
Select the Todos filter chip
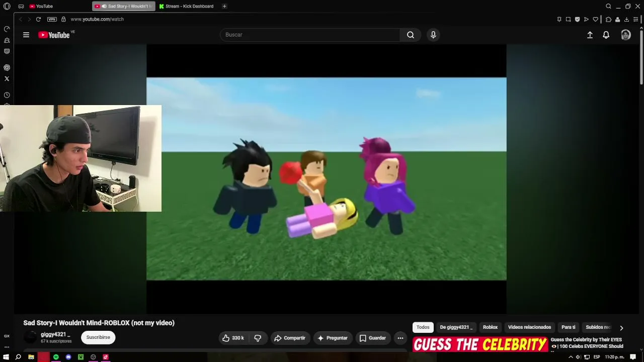[423, 327]
